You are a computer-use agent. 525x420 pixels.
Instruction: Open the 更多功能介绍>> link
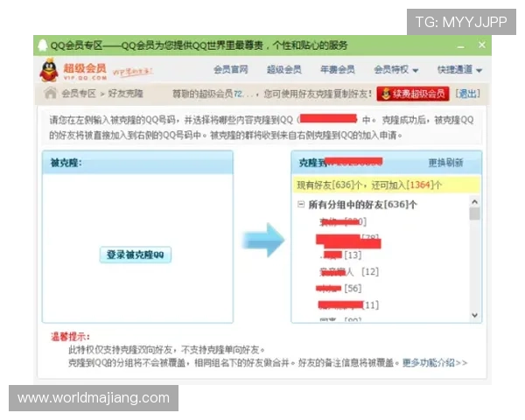pyautogui.click(x=435, y=363)
